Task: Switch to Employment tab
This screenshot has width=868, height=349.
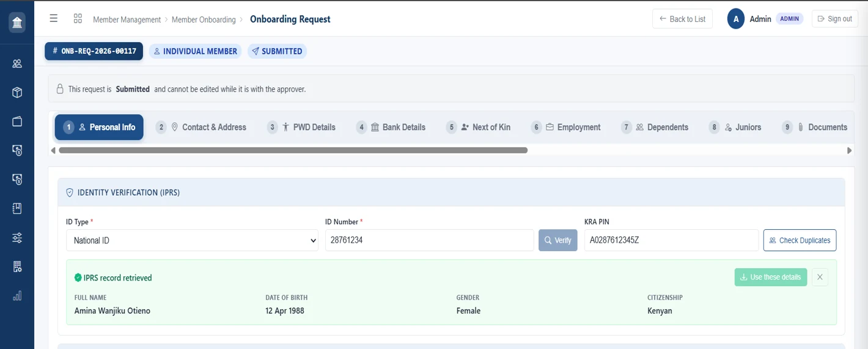Action: 566,127
